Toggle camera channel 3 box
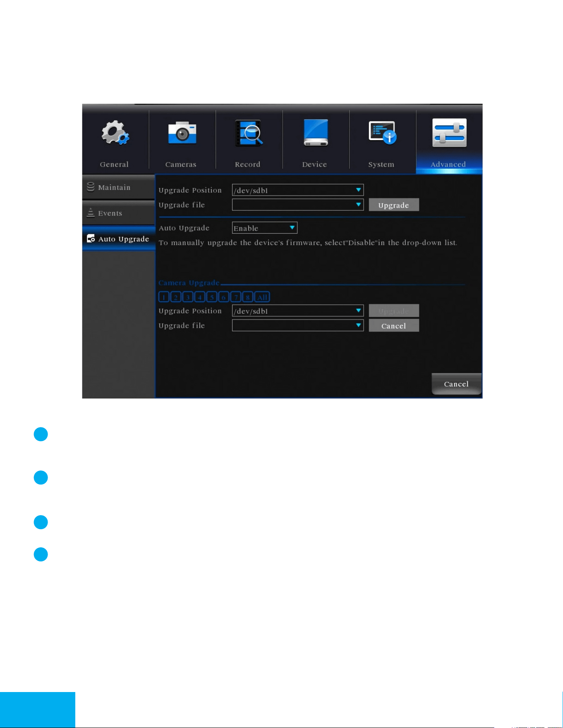The width and height of the screenshot is (563, 728). 188,297
